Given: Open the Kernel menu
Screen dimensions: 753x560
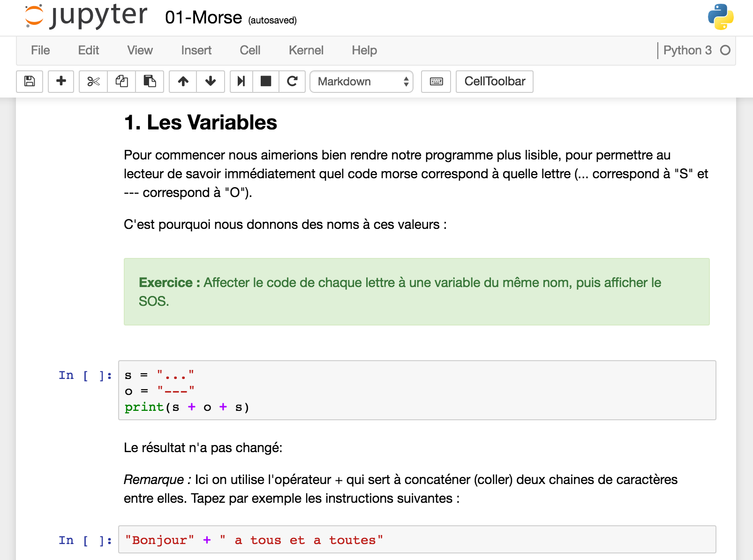Looking at the screenshot, I should point(306,50).
